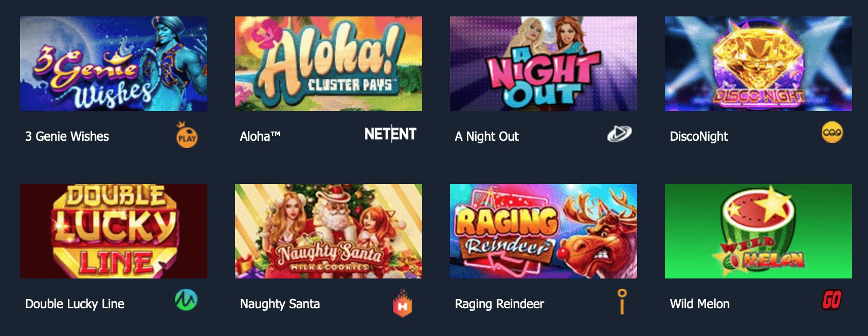This screenshot has height=336, width=868.
Task: Click the Microgaming icon beside Double Lucky Line
Action: coord(186,300)
